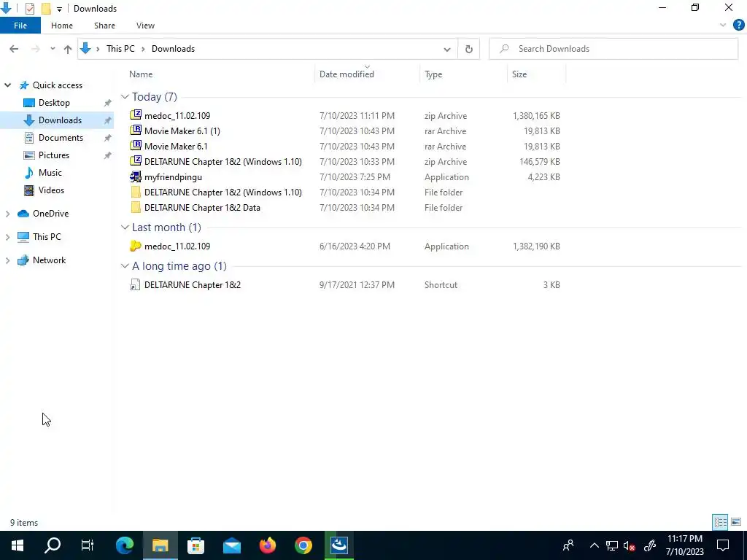Screen dimensions: 747x560
Task: Open the Share ribbon tab
Action: [104, 26]
